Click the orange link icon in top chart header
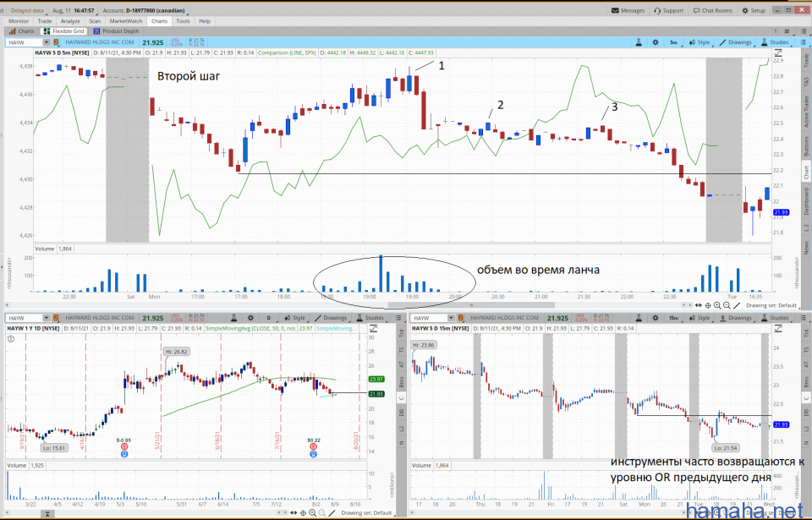Viewport: 812px width, 520px height. (56, 42)
